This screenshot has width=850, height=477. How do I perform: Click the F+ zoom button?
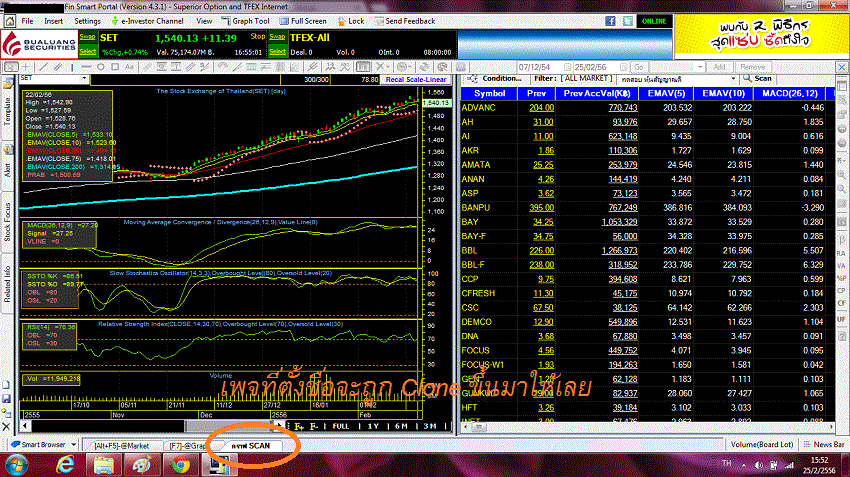(x=299, y=427)
